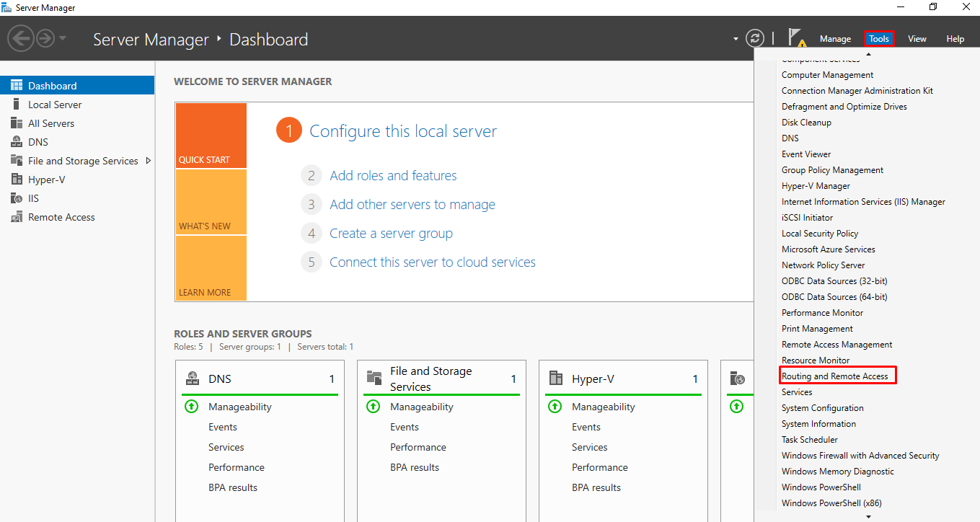Click DNS Manageability green status icon
The width and height of the screenshot is (980, 522).
[x=191, y=407]
